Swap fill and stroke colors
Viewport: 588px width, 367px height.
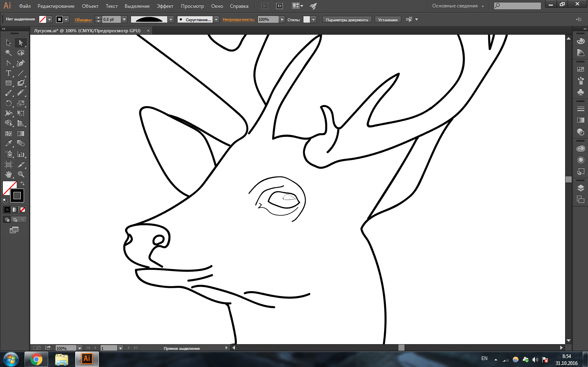pos(22,184)
